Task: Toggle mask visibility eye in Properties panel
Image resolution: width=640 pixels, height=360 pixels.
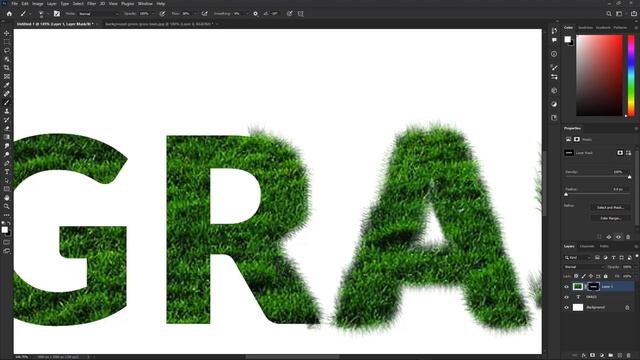Action: (618, 237)
